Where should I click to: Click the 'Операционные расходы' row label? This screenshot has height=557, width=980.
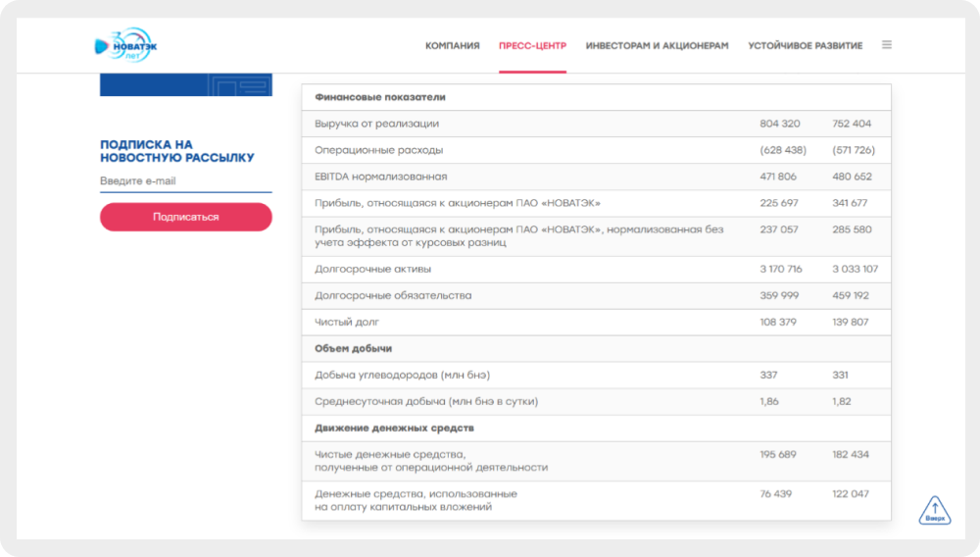[x=378, y=151]
